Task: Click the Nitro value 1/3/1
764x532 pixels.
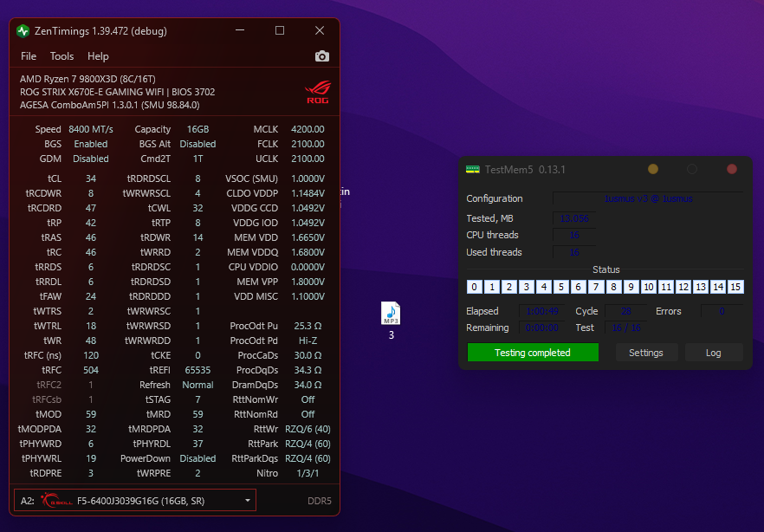Action: click(308, 473)
